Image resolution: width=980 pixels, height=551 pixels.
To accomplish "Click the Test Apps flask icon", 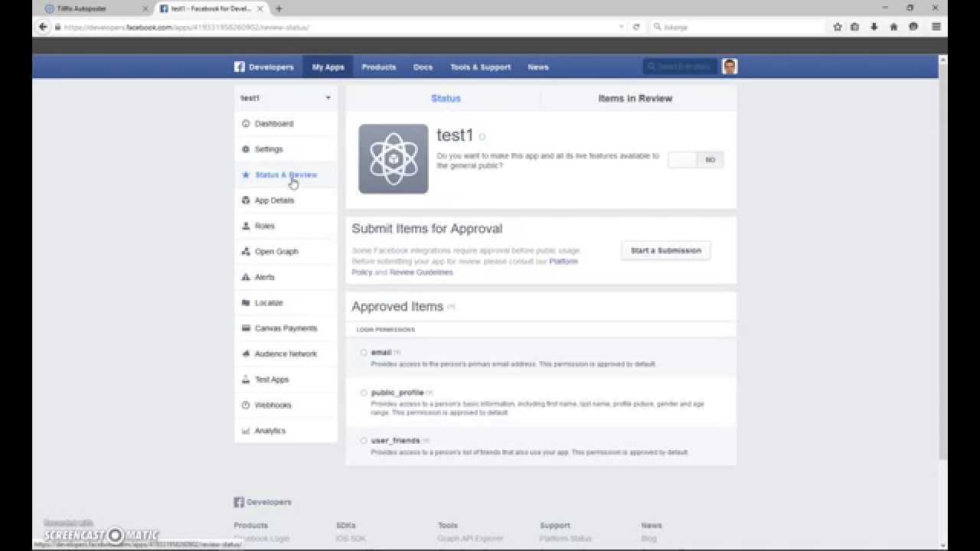I will coord(246,380).
